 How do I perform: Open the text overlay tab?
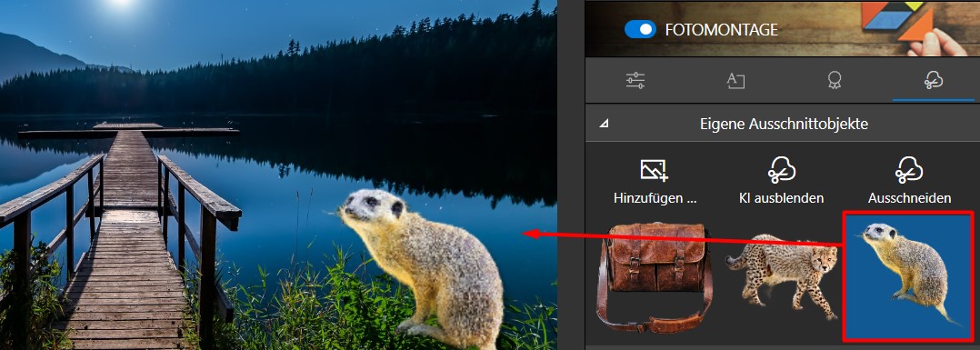(735, 80)
